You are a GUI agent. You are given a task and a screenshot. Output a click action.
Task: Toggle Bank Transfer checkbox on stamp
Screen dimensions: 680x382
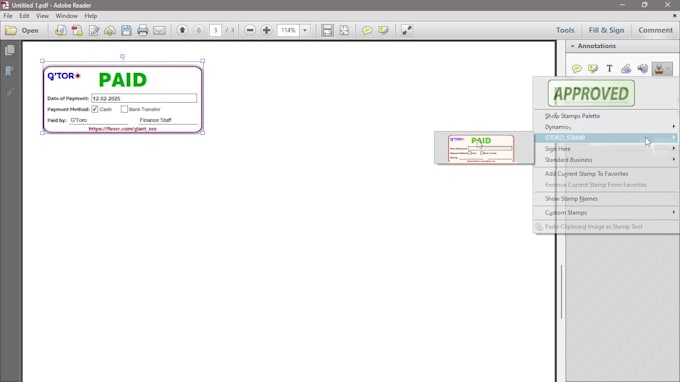tap(124, 109)
